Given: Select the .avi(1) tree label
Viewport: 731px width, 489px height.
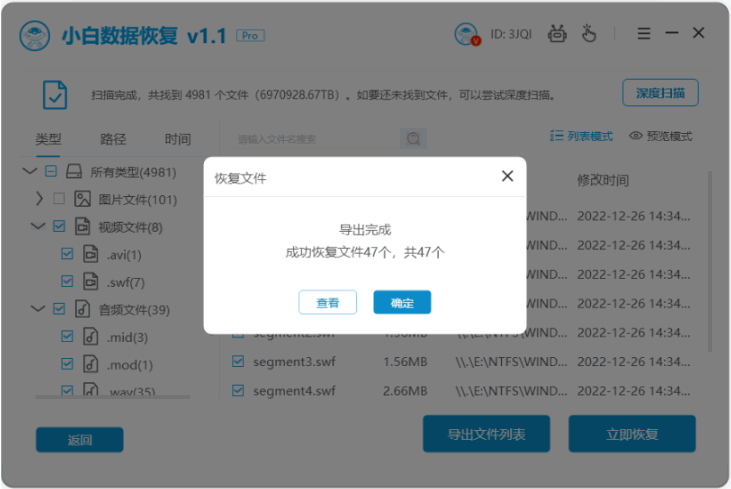Looking at the screenshot, I should [124, 255].
